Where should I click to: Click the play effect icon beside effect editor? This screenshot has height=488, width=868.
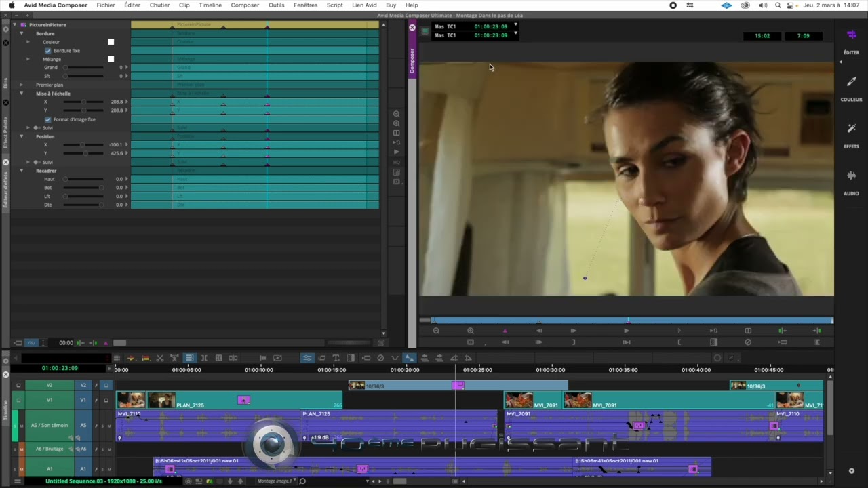(x=397, y=152)
